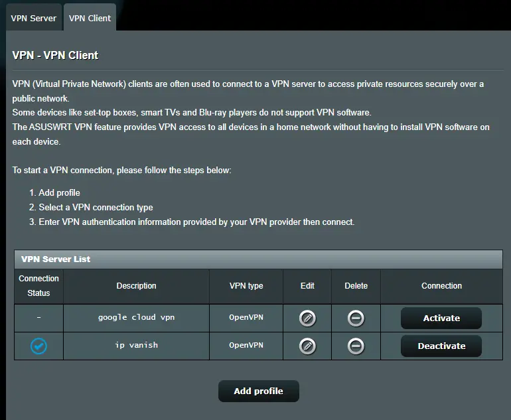Viewport: 511px width, 420px height.
Task: Click the Connection Status column header
Action: pyautogui.click(x=38, y=286)
